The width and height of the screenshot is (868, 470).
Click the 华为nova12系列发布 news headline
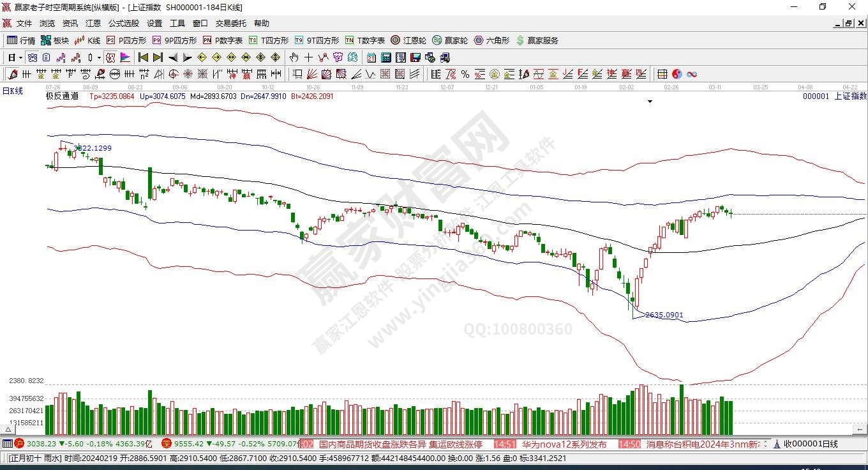(x=564, y=444)
